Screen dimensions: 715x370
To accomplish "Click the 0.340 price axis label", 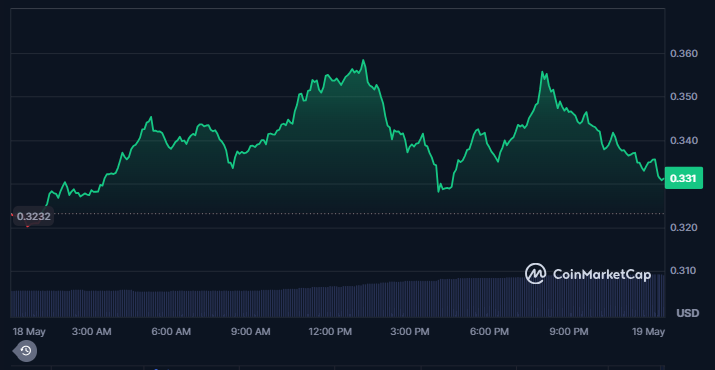I will click(x=684, y=141).
